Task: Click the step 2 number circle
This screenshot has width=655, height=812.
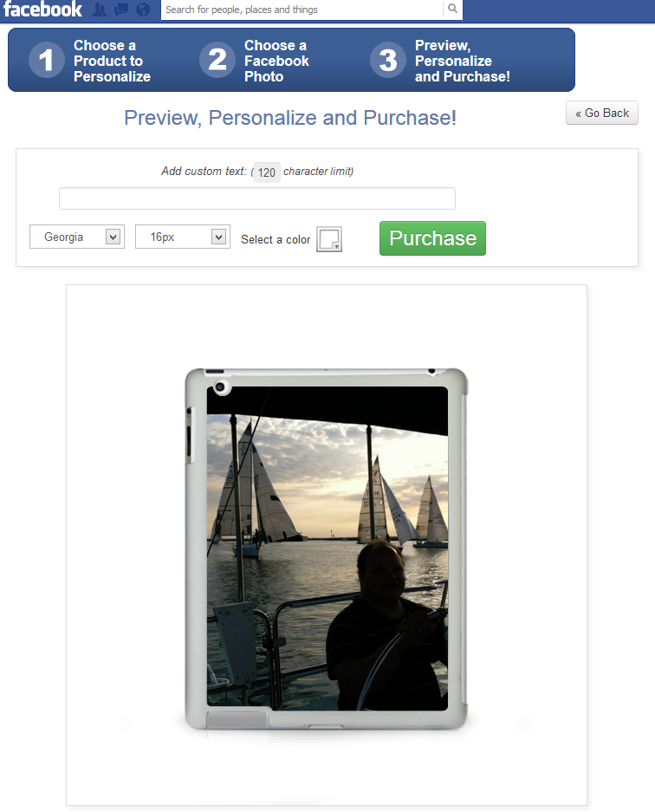Action: [x=217, y=60]
